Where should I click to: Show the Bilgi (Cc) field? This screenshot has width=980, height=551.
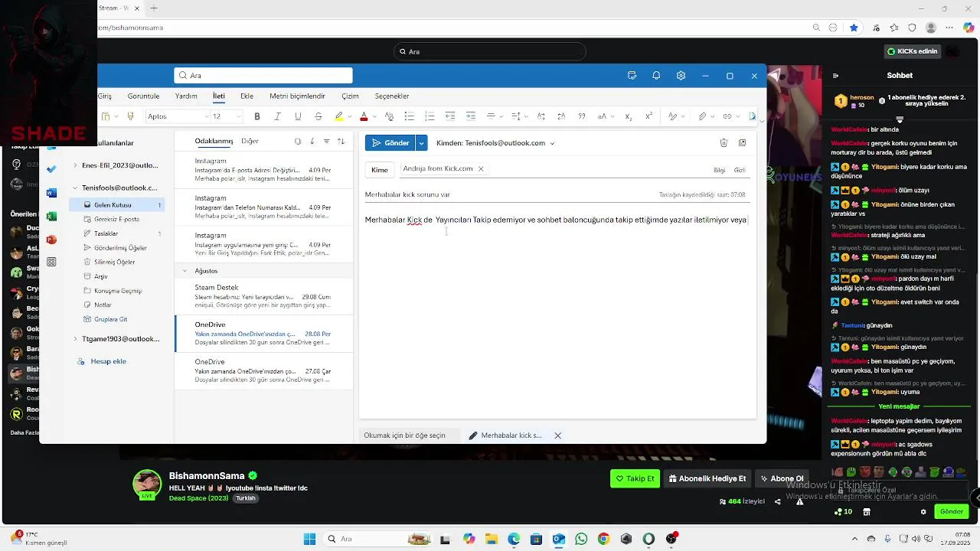[x=719, y=170]
